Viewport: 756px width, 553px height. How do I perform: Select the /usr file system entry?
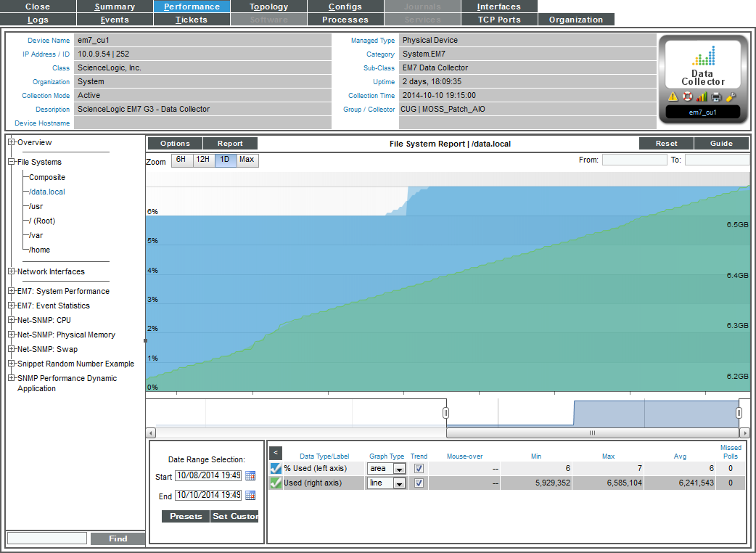tap(36, 206)
